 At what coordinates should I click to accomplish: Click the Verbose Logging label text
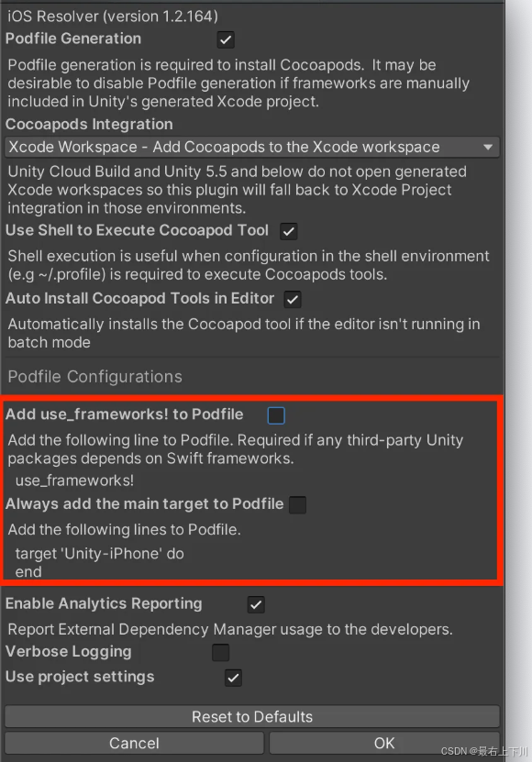tap(69, 652)
